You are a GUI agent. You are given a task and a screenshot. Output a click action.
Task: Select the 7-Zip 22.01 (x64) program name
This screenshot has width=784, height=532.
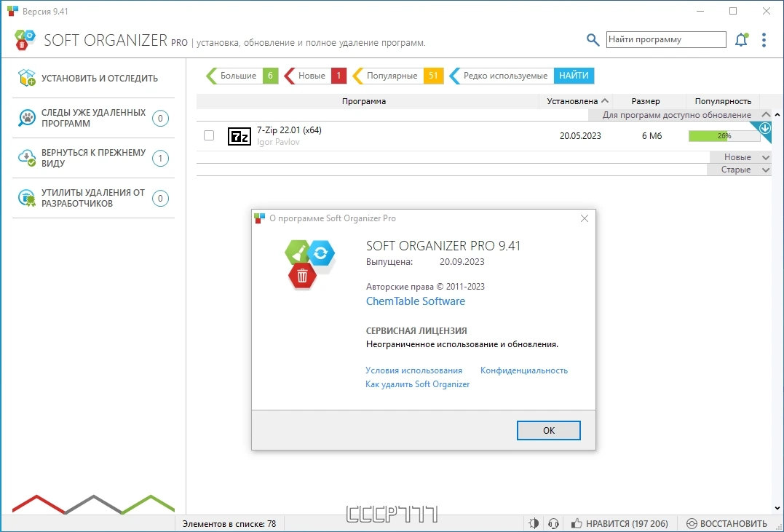pyautogui.click(x=289, y=130)
